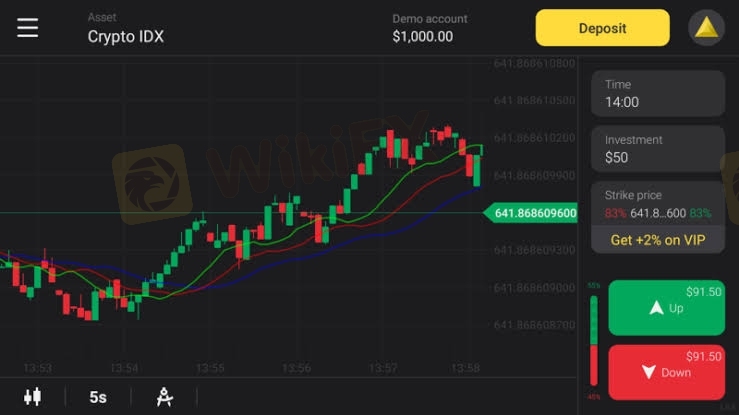
Task: Click the green current price tag
Action: click(531, 213)
